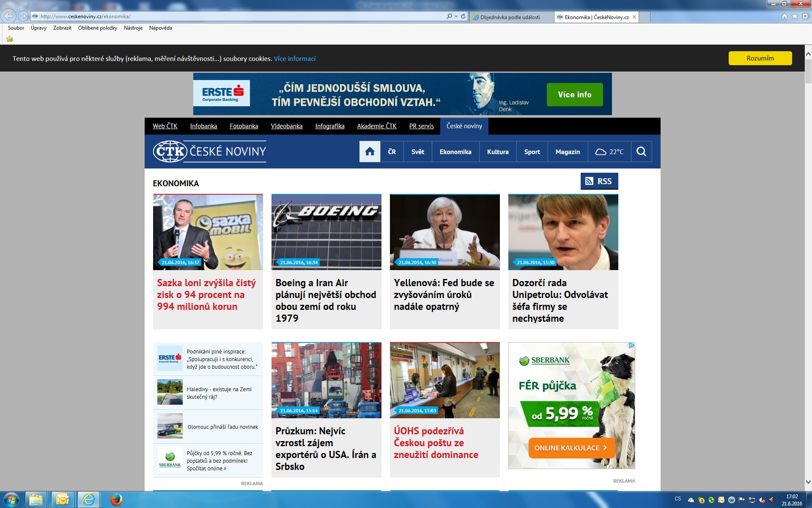The image size is (812, 508).
Task: Click Více info button in Erste banner
Action: coord(574,94)
